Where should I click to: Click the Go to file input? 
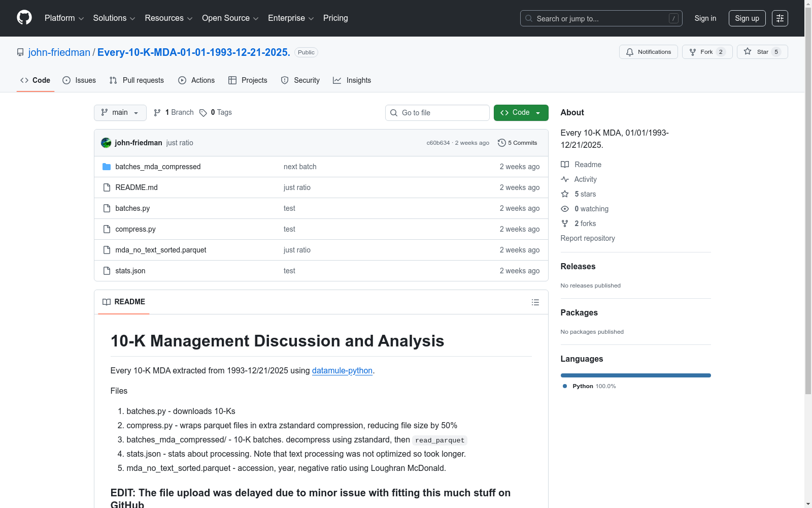click(x=437, y=113)
